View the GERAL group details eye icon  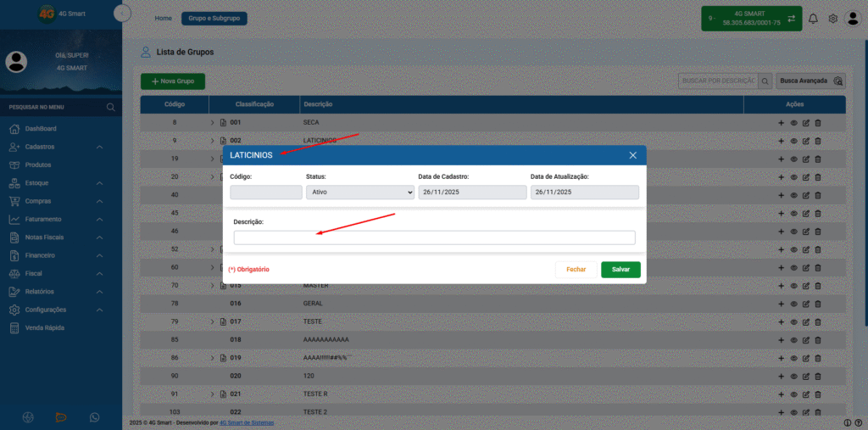point(793,304)
